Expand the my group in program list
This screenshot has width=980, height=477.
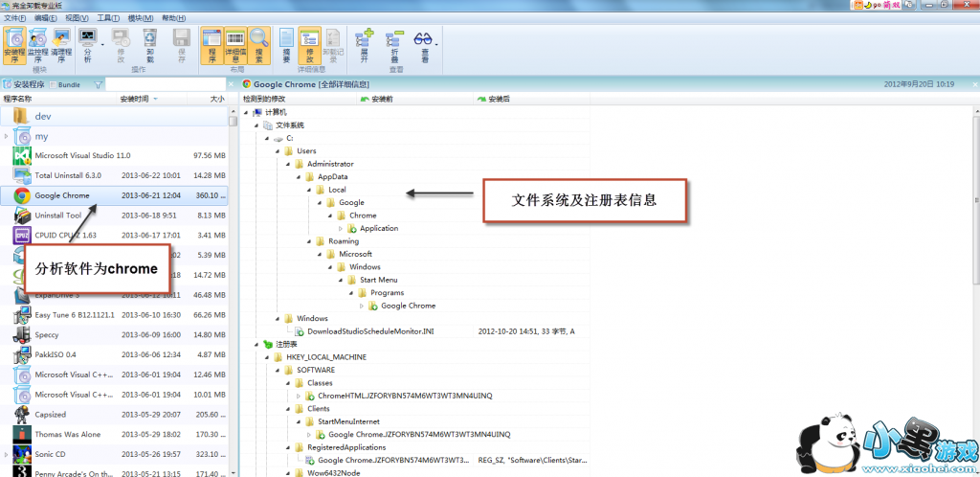click(7, 136)
